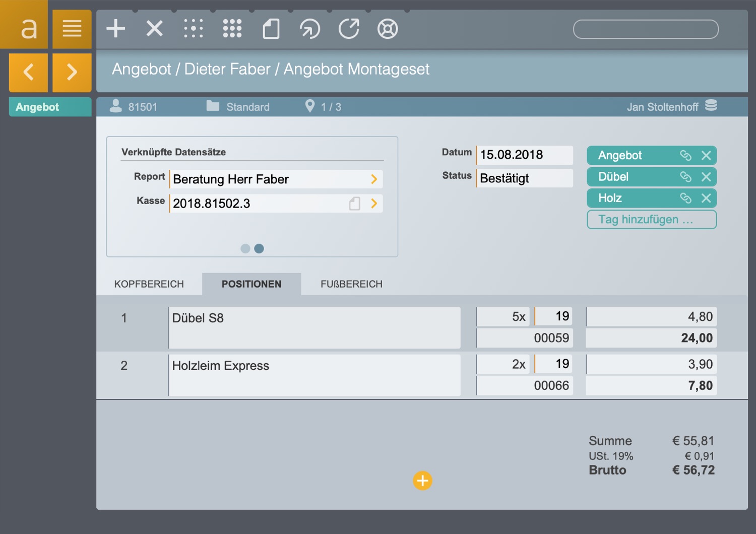Go to the previous record with the left arrow

coord(29,72)
